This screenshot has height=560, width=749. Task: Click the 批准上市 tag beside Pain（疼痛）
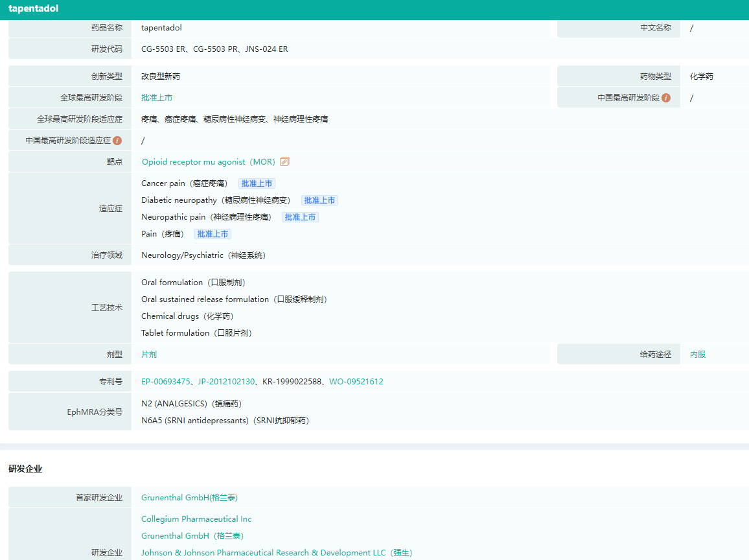213,234
